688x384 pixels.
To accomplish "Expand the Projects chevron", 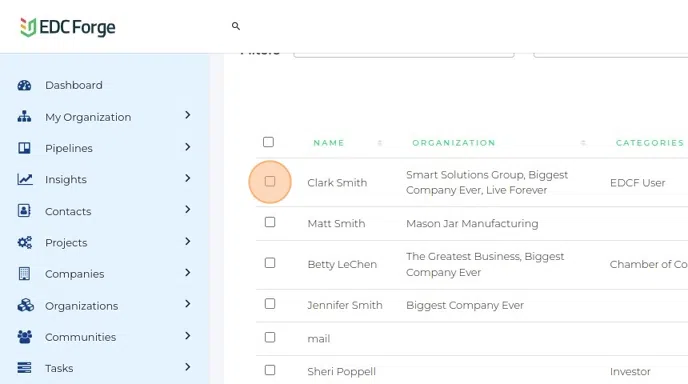I will point(188,241).
